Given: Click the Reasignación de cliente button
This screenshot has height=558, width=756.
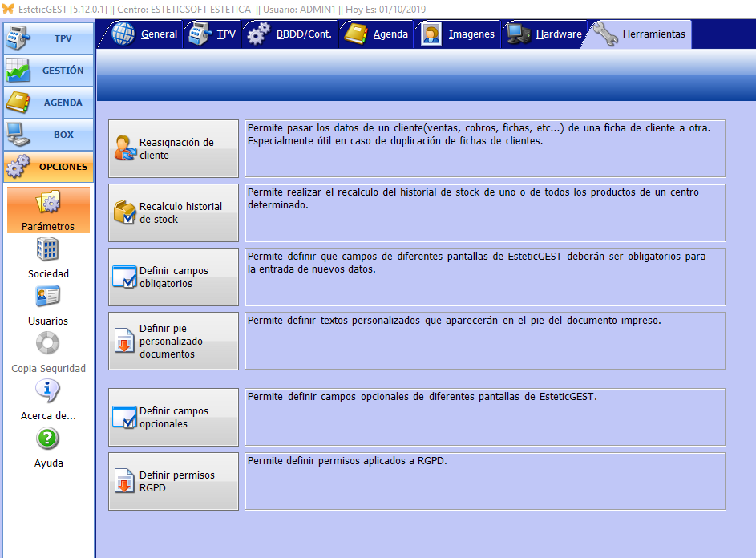Looking at the screenshot, I should point(174,148).
